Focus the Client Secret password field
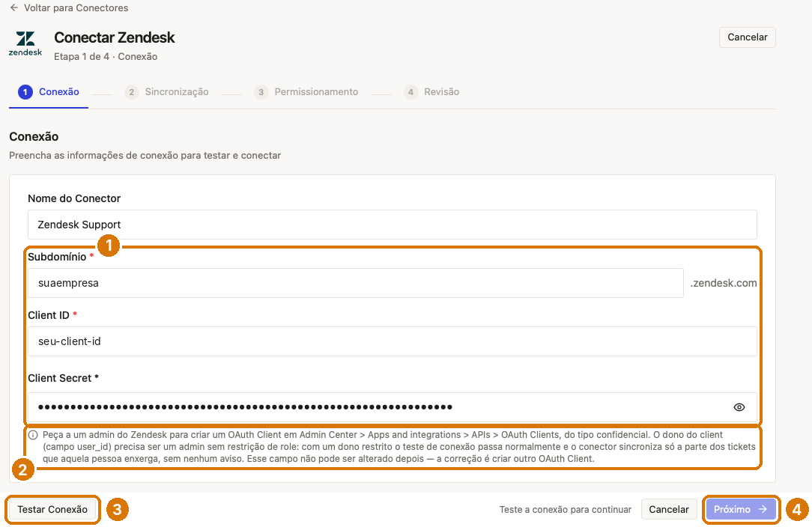Image resolution: width=812 pixels, height=527 pixels. click(x=392, y=407)
